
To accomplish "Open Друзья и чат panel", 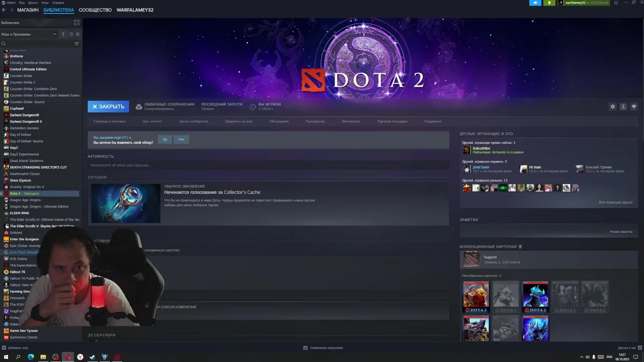I will point(629,348).
